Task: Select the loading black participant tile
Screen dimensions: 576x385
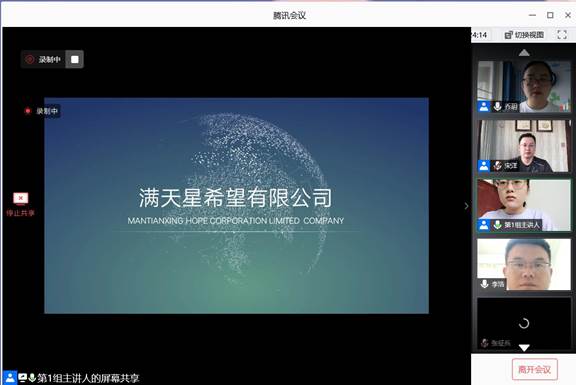Action: click(524, 323)
